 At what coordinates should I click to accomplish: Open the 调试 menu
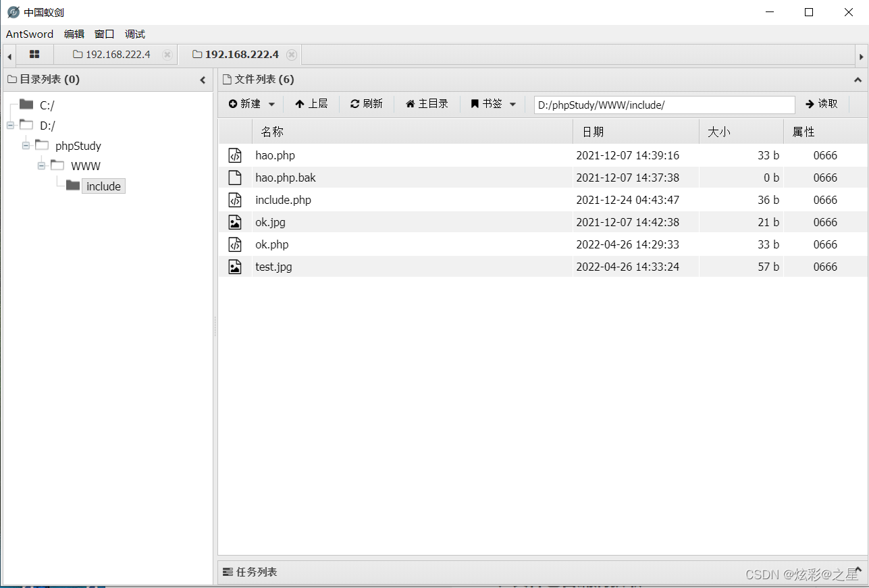coord(135,34)
